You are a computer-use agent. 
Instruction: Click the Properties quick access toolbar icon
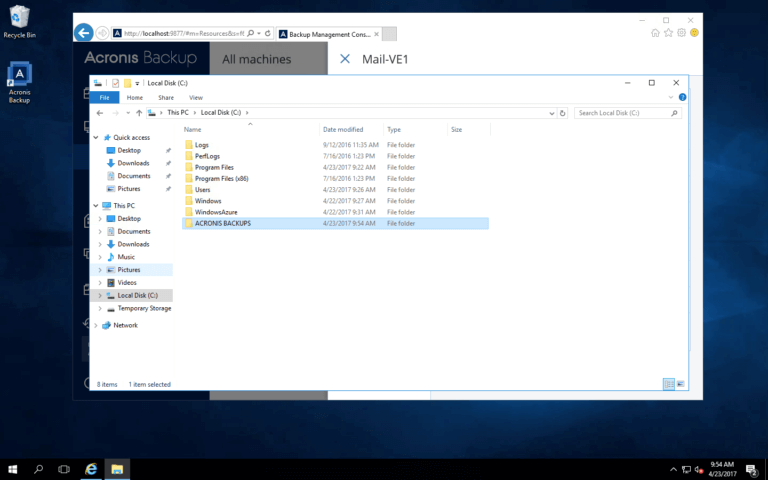(x=115, y=83)
